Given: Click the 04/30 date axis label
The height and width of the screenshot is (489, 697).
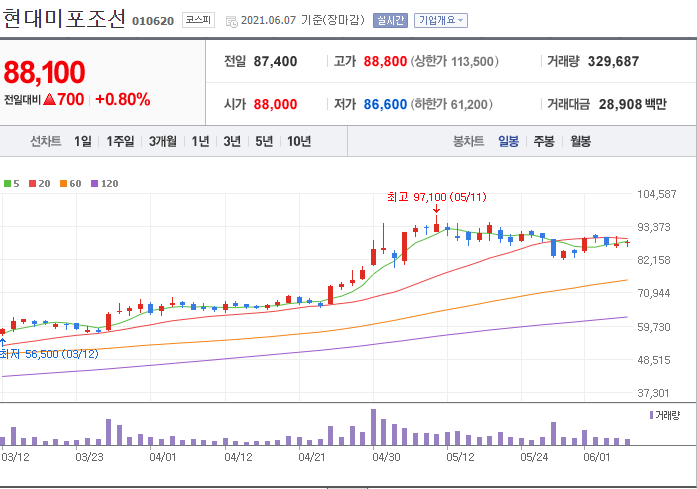Looking at the screenshot, I should [x=386, y=457].
